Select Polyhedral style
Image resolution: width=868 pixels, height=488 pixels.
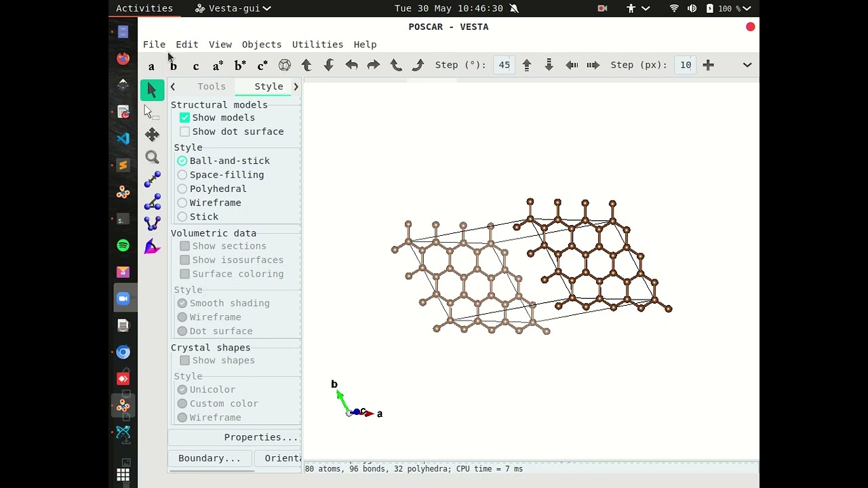point(182,189)
